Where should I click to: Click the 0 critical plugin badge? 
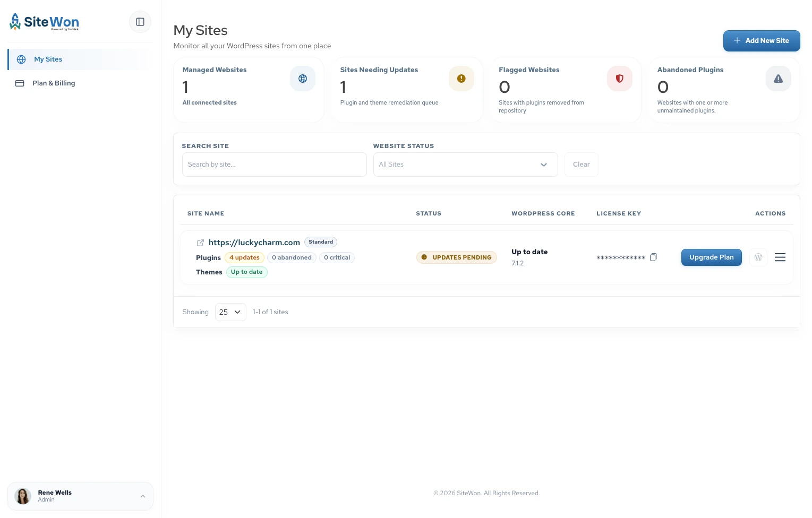point(337,257)
